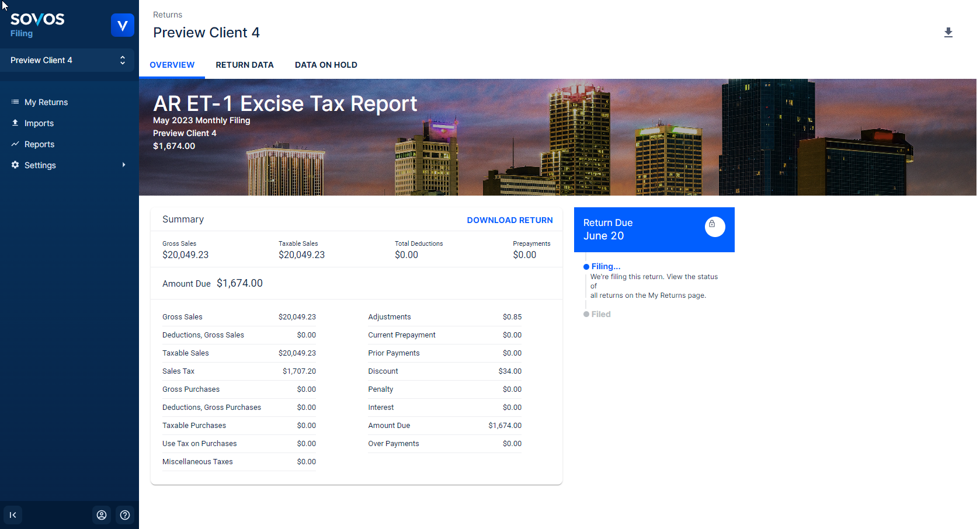Switch to the Return Data tab
Image resolution: width=980 pixels, height=529 pixels.
244,65
